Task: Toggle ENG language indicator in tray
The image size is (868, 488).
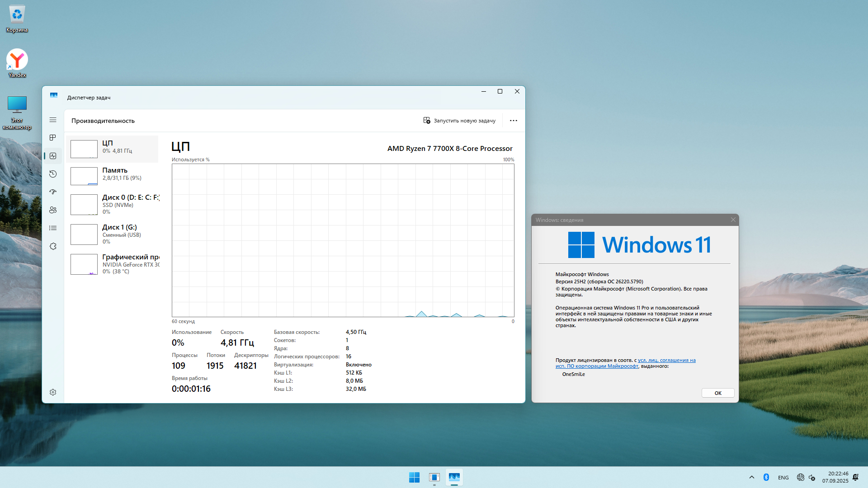Action: point(783,478)
